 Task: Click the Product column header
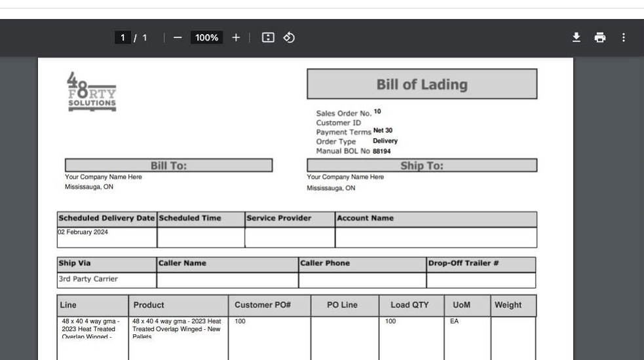tap(178, 306)
